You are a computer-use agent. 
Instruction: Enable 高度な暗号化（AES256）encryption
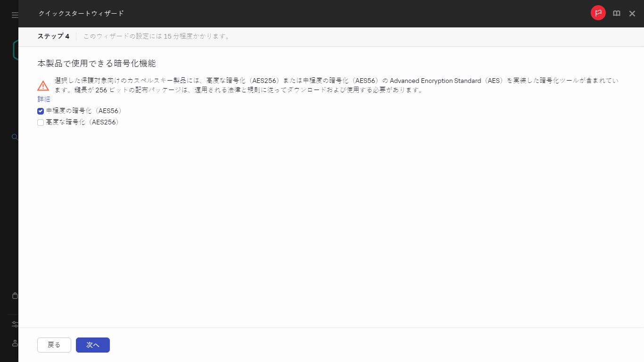(x=41, y=122)
